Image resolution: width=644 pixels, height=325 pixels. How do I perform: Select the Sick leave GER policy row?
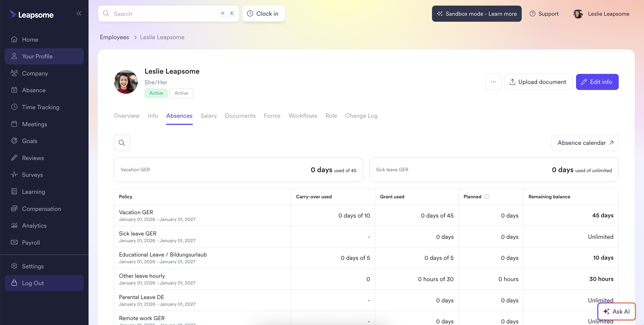point(366,237)
